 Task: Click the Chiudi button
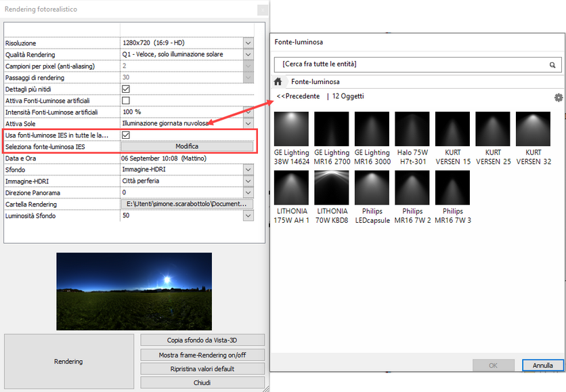(202, 383)
